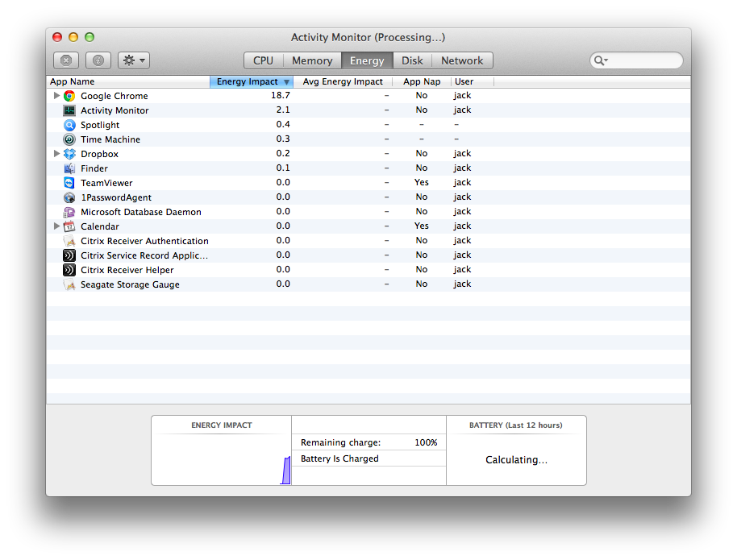Screen dimensions: 737x560
Task: Click the 'Calculating...' battery panel
Action: click(x=516, y=459)
